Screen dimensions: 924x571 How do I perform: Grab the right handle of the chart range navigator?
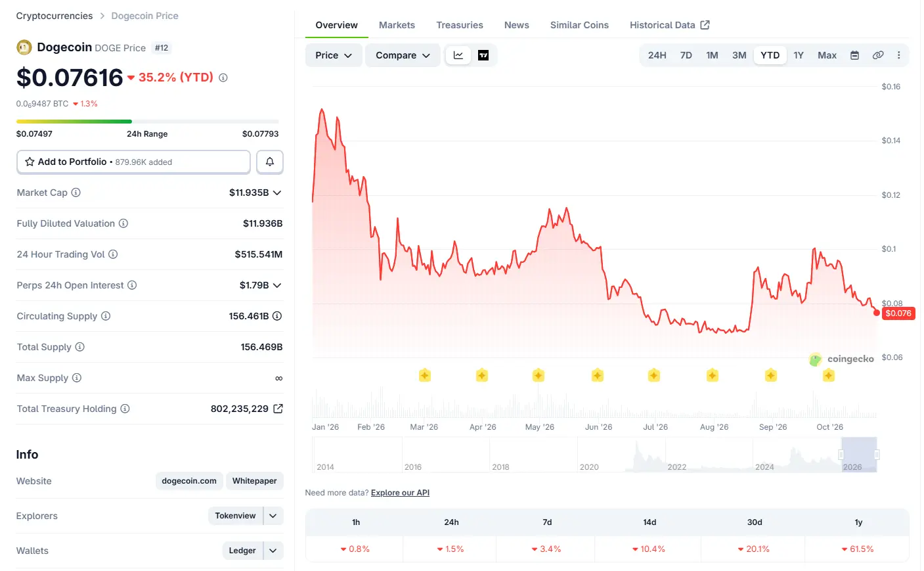point(877,455)
